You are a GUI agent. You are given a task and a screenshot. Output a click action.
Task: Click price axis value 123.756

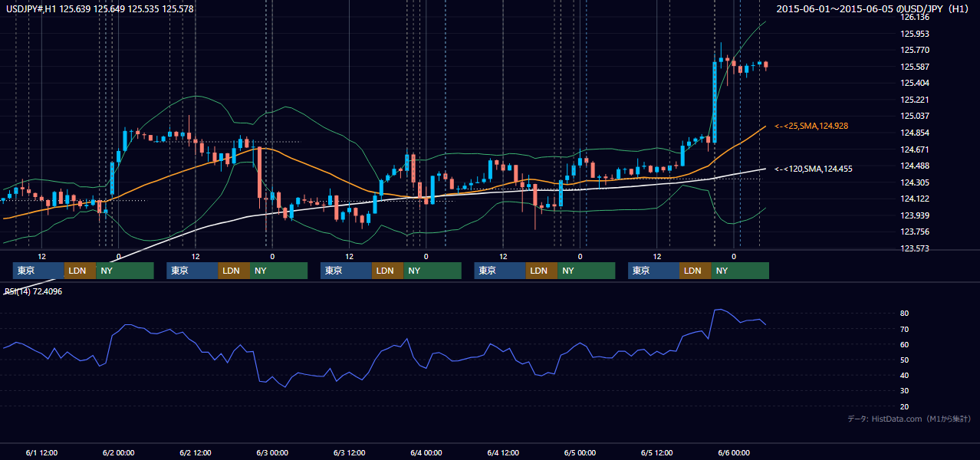[915, 232]
